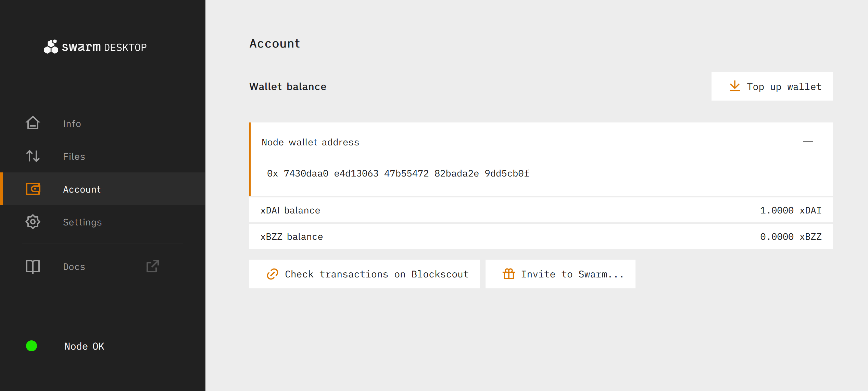This screenshot has width=868, height=391.
Task: Click the Info house icon
Action: click(x=33, y=123)
